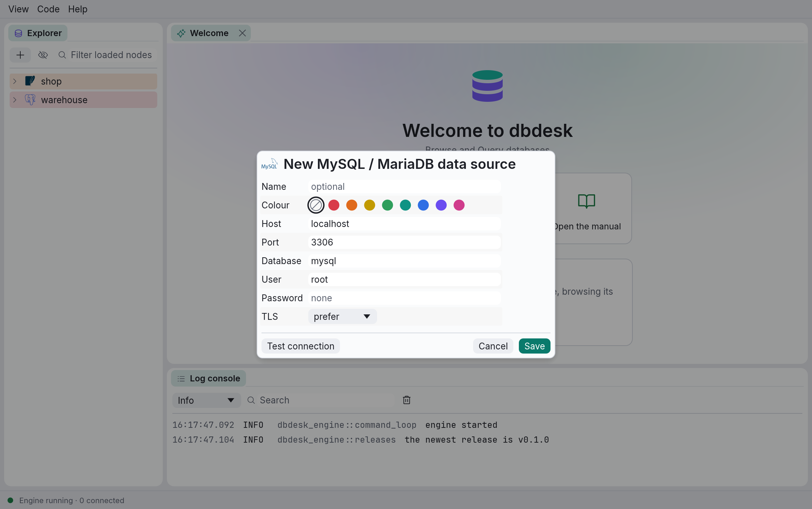Pick the orange colour swatch
Image resolution: width=812 pixels, height=509 pixels.
(x=352, y=205)
